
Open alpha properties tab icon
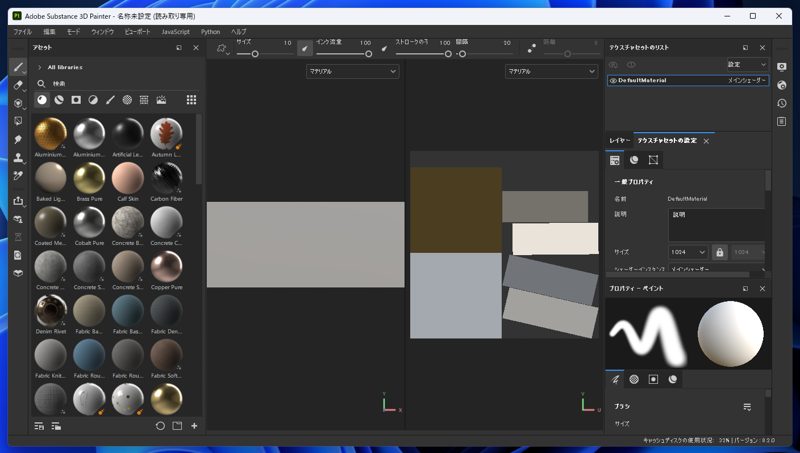pyautogui.click(x=634, y=379)
